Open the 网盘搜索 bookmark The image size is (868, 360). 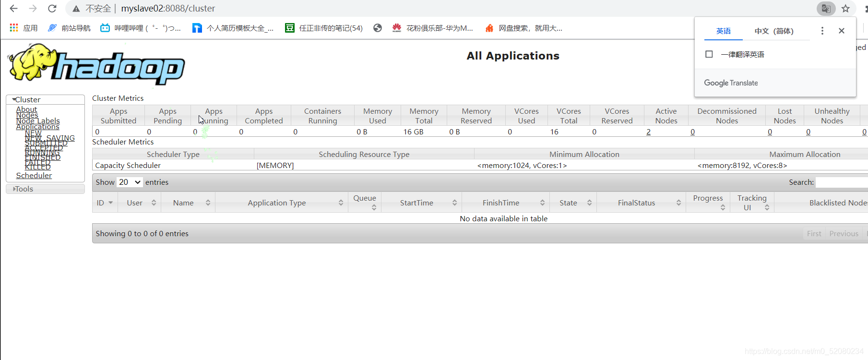(523, 28)
